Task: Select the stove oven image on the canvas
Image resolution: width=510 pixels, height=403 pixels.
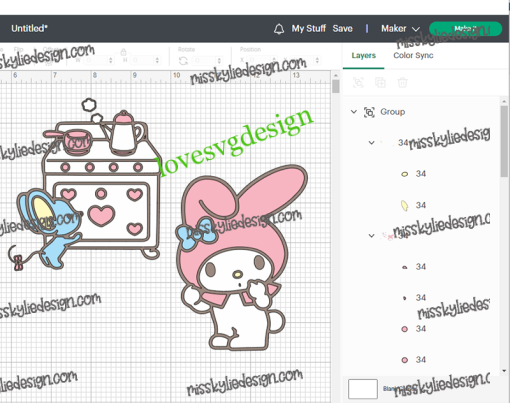Action: [x=103, y=190]
